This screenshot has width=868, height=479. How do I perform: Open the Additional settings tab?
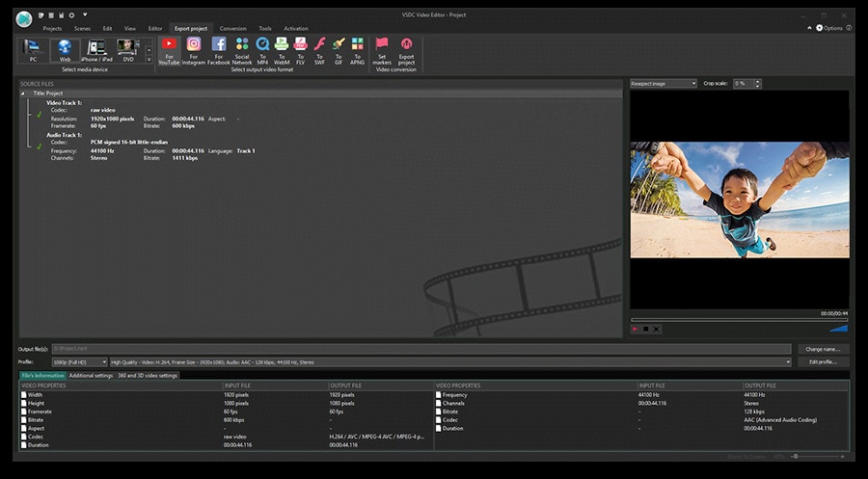91,375
